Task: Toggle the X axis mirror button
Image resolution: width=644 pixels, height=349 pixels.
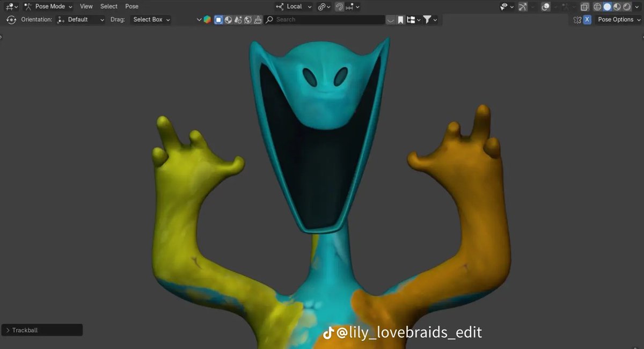Action: [x=587, y=19]
